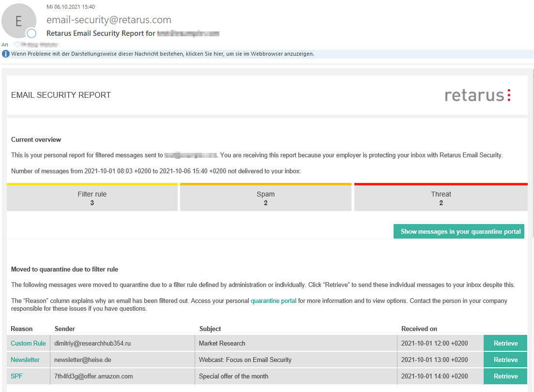
Task: Click the sender avatar circle with letter E
Action: pos(19,21)
